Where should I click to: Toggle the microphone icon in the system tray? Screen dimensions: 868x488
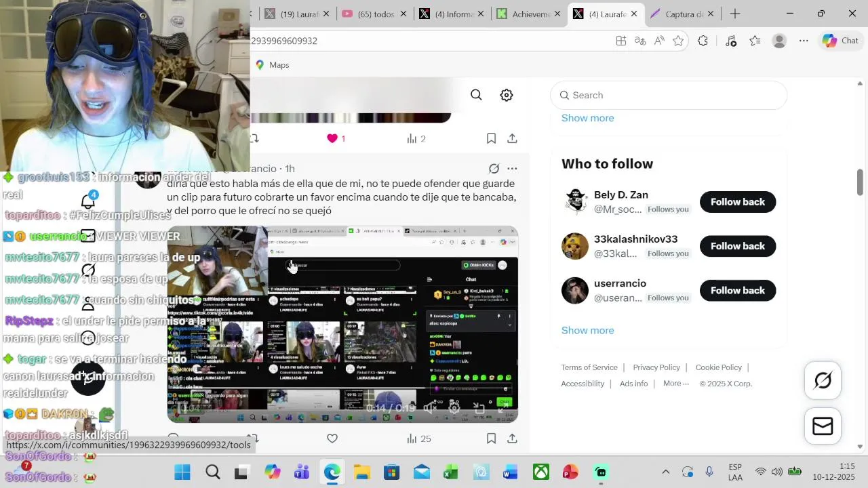click(709, 472)
